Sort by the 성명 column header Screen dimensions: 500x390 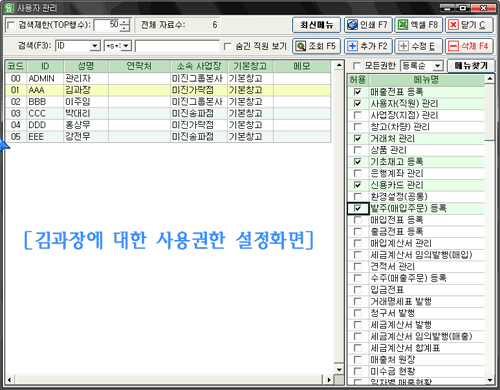pyautogui.click(x=86, y=66)
